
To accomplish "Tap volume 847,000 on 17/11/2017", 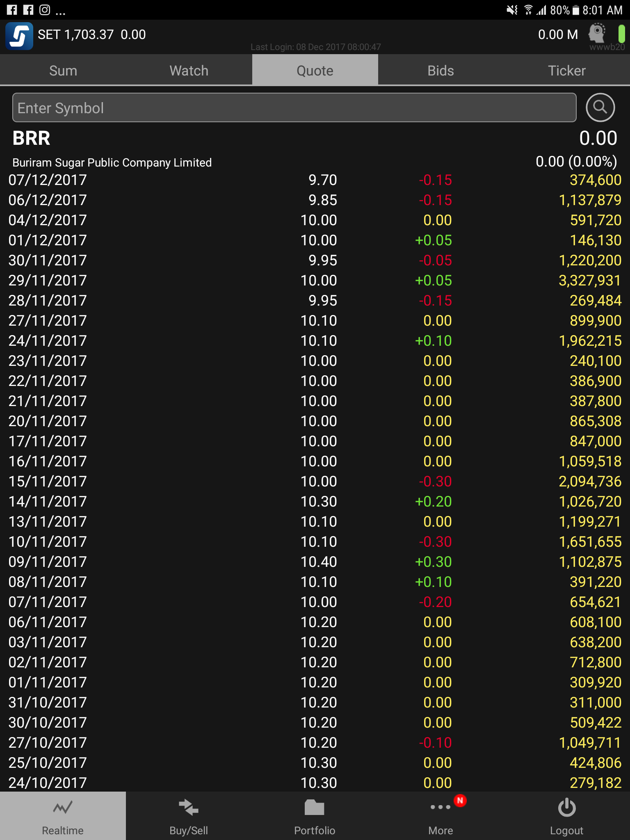I will click(596, 441).
